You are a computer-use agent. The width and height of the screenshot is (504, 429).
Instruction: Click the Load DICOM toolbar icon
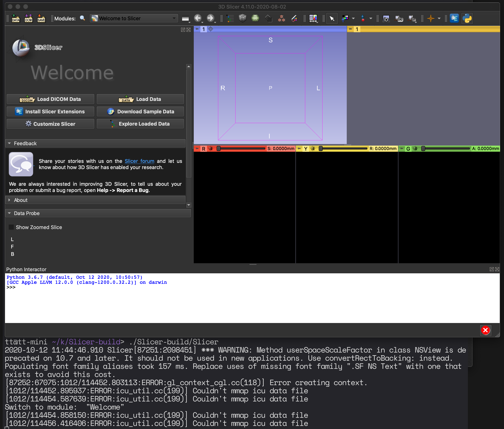(x=29, y=18)
